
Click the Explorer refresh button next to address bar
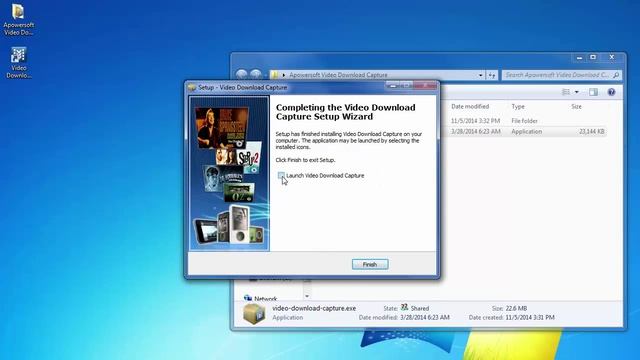492,75
